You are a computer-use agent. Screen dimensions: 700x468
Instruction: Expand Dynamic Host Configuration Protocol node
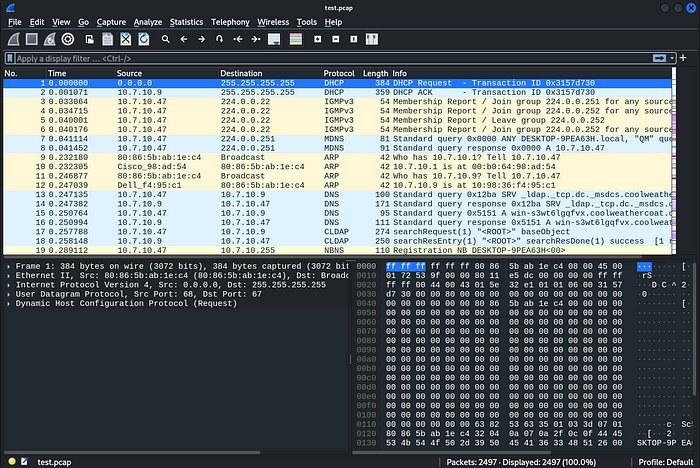pos(8,303)
